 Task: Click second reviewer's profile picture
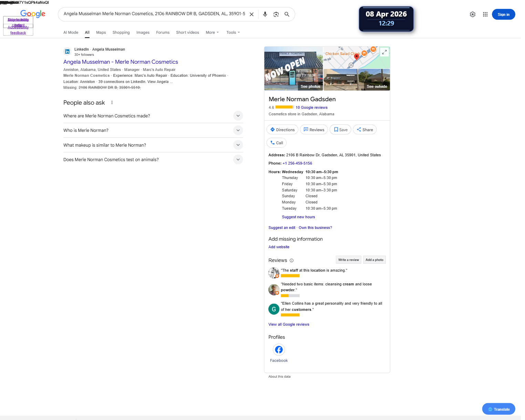coord(274,290)
